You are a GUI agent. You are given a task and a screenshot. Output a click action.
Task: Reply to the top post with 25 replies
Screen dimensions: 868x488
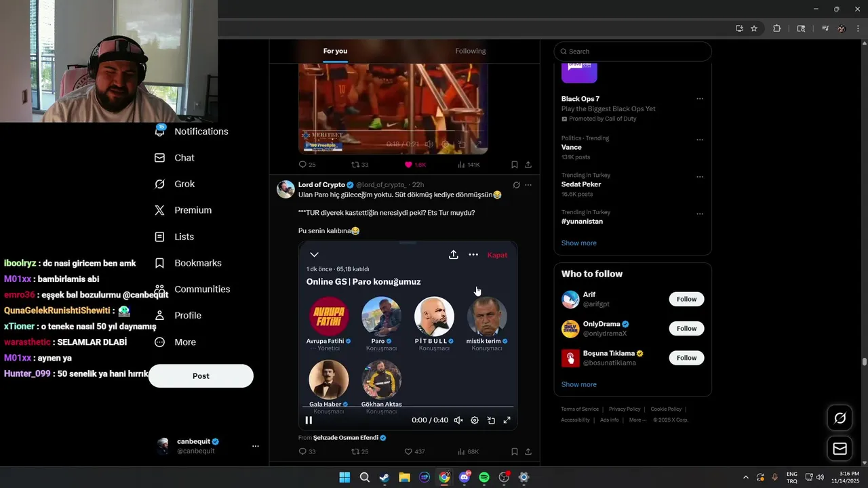(x=307, y=165)
